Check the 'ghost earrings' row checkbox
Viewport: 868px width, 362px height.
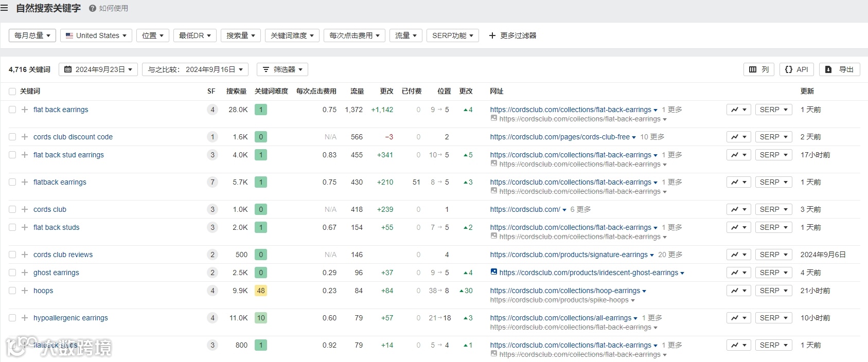click(x=12, y=273)
